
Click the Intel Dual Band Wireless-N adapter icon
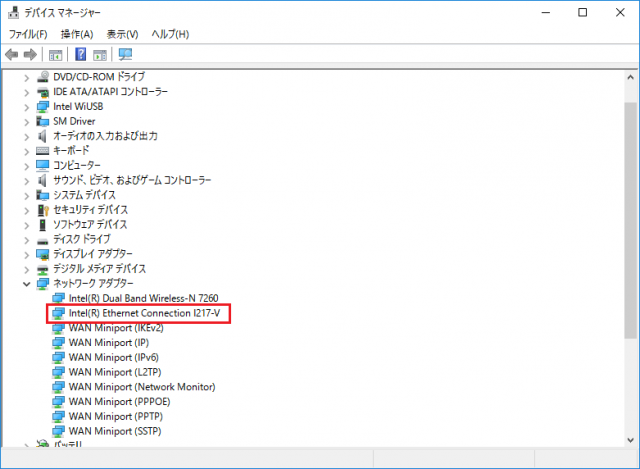(59, 299)
